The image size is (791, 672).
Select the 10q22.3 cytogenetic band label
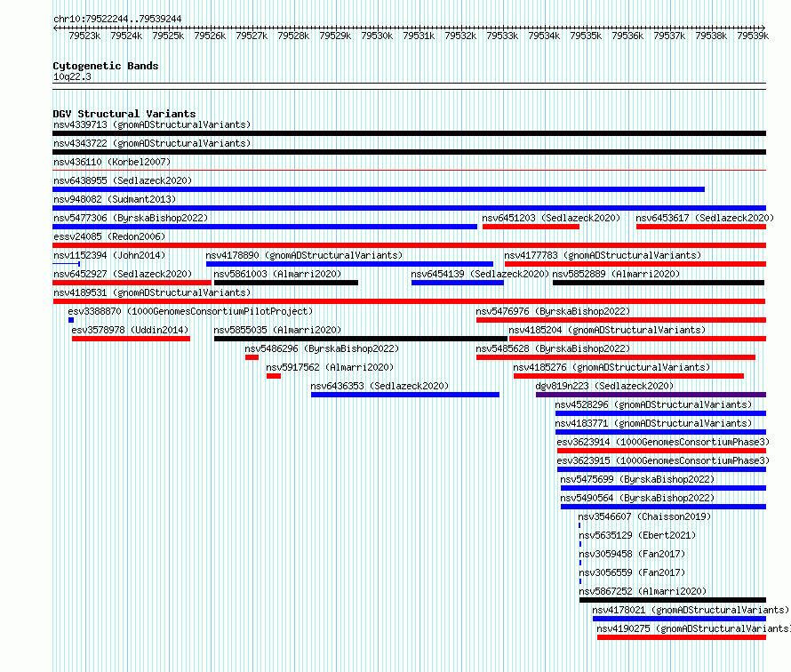(72, 77)
